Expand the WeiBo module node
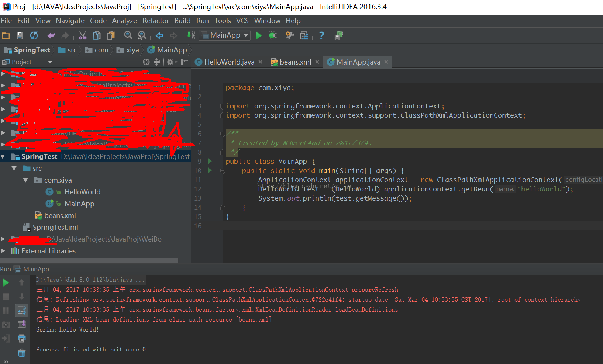Viewport: 603px width, 364px height. (3, 239)
